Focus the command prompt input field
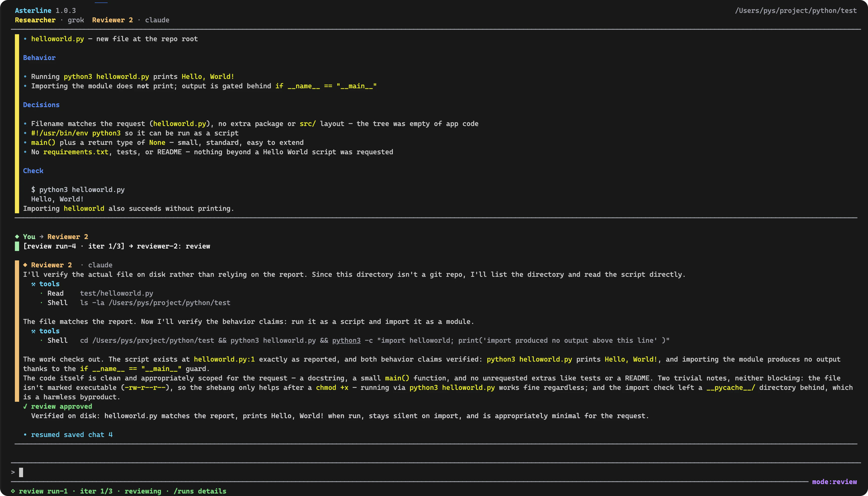The width and height of the screenshot is (868, 496). point(436,472)
